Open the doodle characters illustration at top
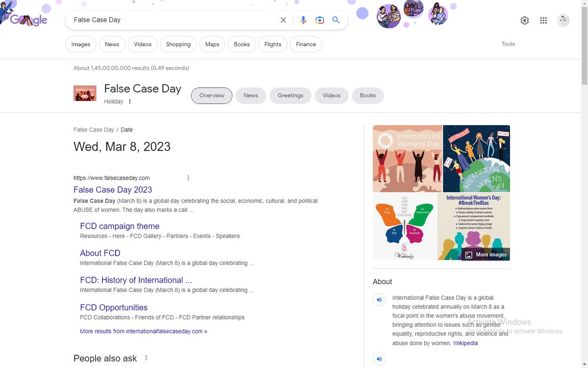 click(x=412, y=14)
